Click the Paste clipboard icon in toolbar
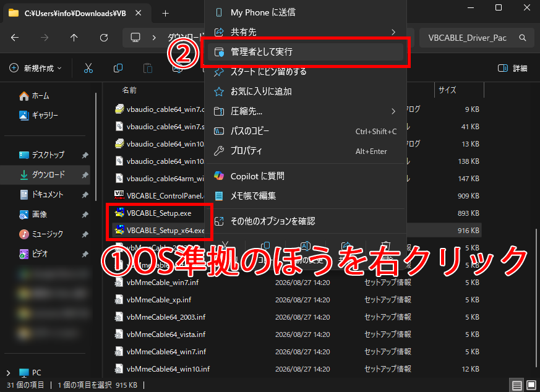Image resolution: width=540 pixels, height=392 pixels. (148, 68)
